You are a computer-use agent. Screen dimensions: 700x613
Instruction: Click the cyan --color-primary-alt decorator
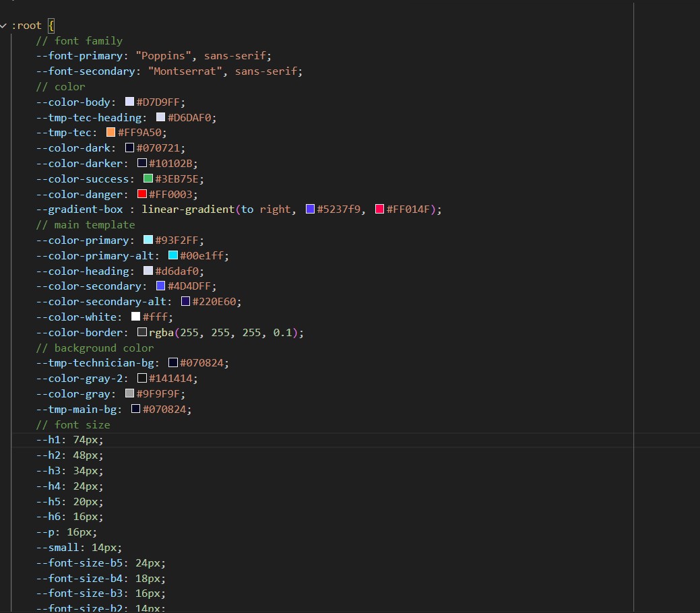click(173, 255)
